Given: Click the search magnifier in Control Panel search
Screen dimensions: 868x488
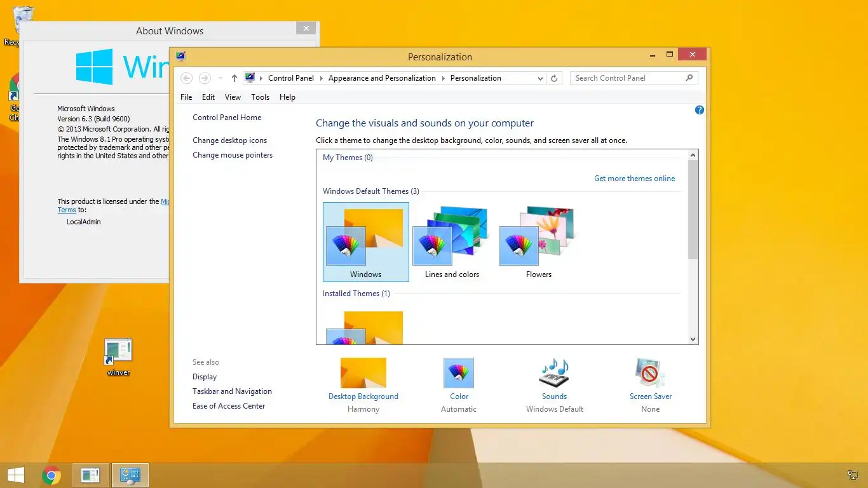Looking at the screenshot, I should click(689, 78).
